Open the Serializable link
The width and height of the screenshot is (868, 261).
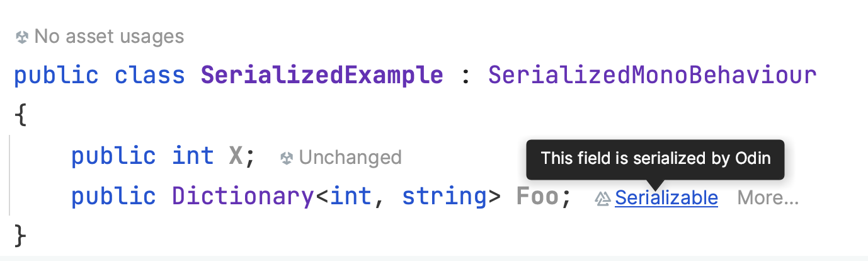click(666, 198)
